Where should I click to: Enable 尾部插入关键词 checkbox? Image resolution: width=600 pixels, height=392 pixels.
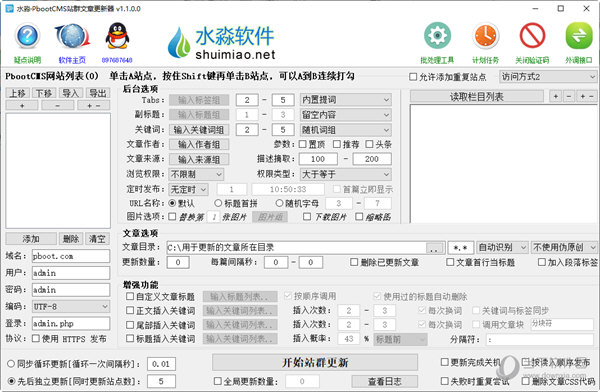(x=130, y=325)
